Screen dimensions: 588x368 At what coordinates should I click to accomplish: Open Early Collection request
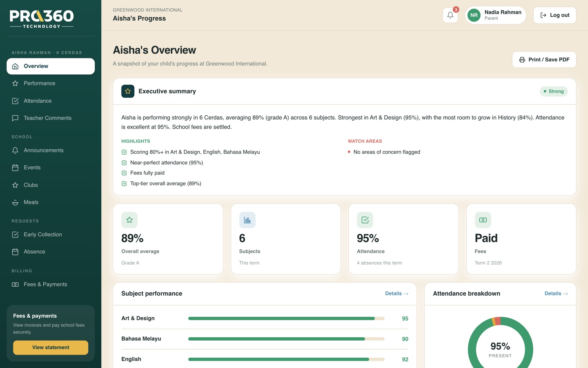[51, 235]
